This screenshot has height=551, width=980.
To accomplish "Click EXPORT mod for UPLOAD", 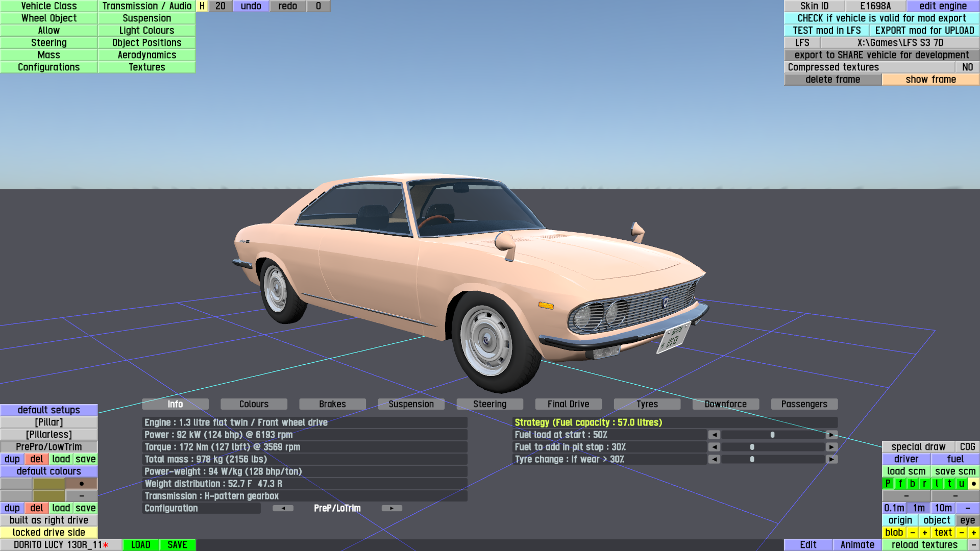I will (x=924, y=31).
